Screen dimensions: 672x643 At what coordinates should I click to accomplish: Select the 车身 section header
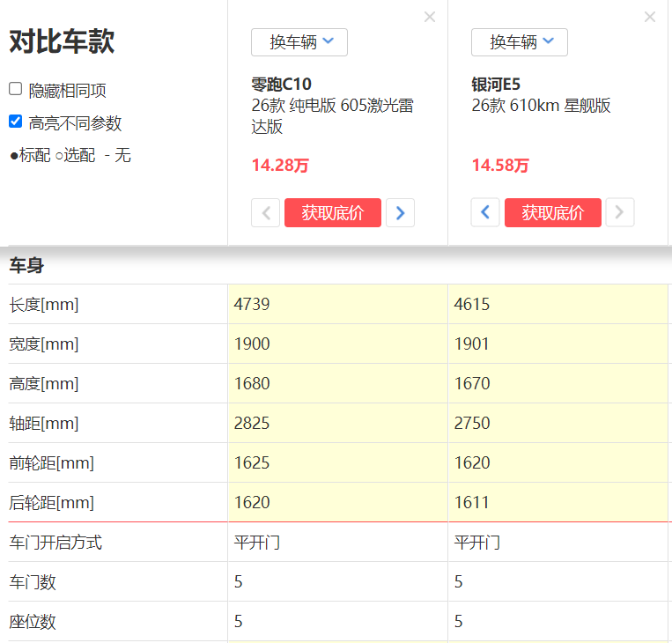point(26,265)
